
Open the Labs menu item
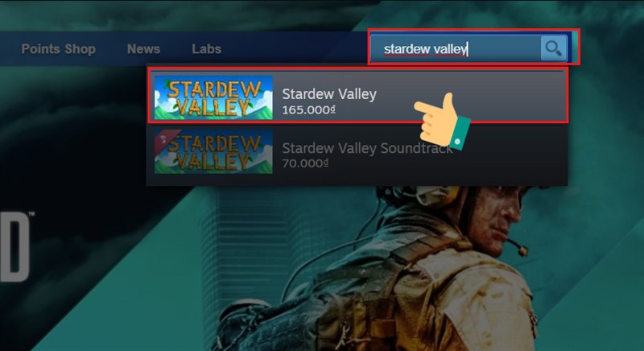pos(206,49)
